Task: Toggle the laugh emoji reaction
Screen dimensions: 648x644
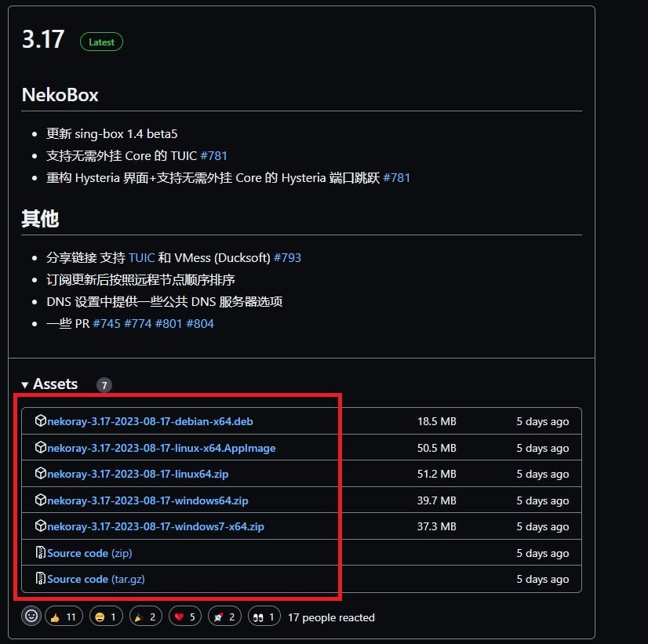Action: [x=106, y=617]
